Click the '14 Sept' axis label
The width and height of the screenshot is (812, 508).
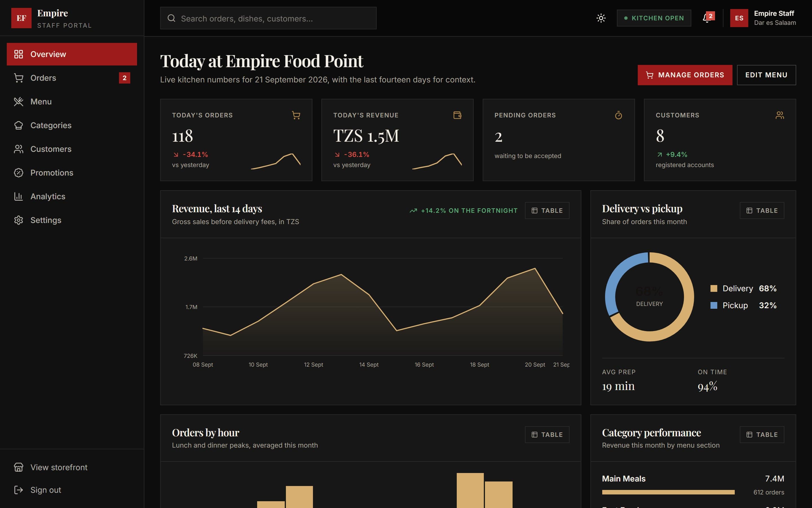click(x=369, y=365)
